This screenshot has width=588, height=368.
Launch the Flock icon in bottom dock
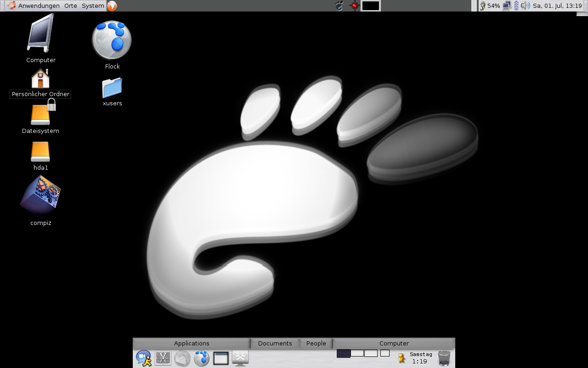click(202, 358)
